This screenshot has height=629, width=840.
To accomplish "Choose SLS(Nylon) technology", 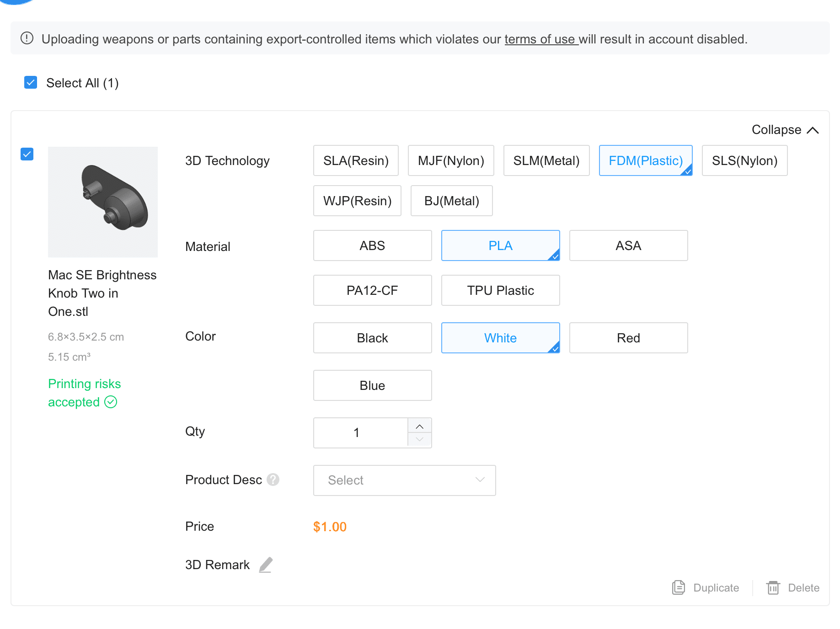I will pos(744,160).
